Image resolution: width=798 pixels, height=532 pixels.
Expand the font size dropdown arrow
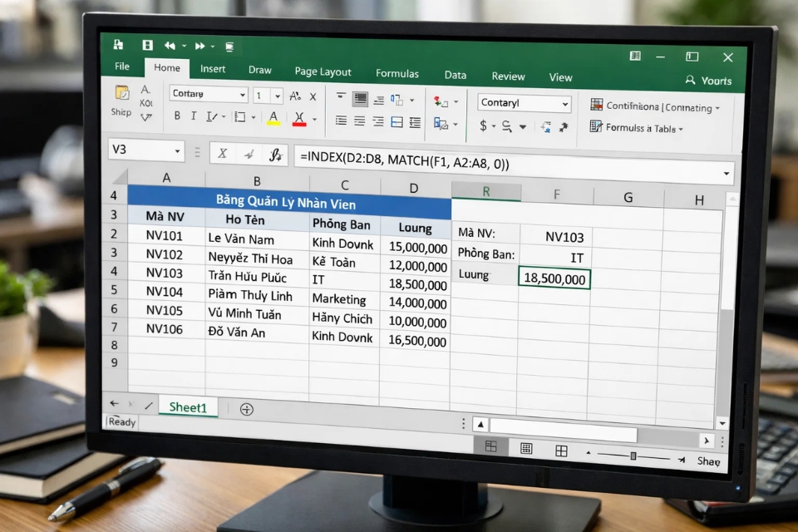point(277,95)
